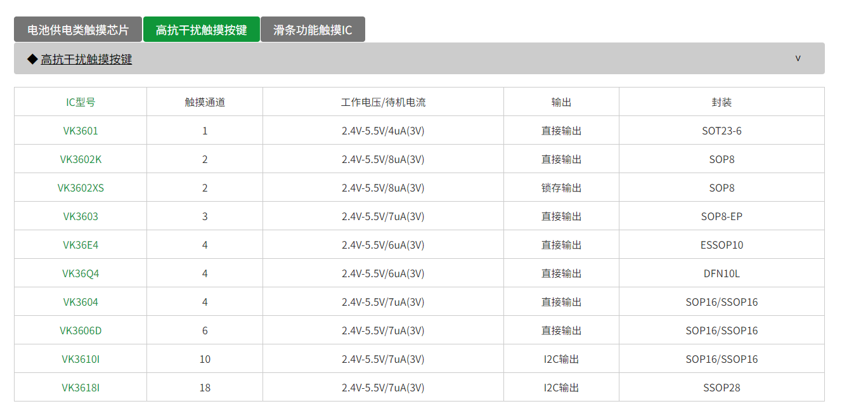The width and height of the screenshot is (868, 418).
Task: Open the VK3602XS product link
Action: (x=81, y=188)
